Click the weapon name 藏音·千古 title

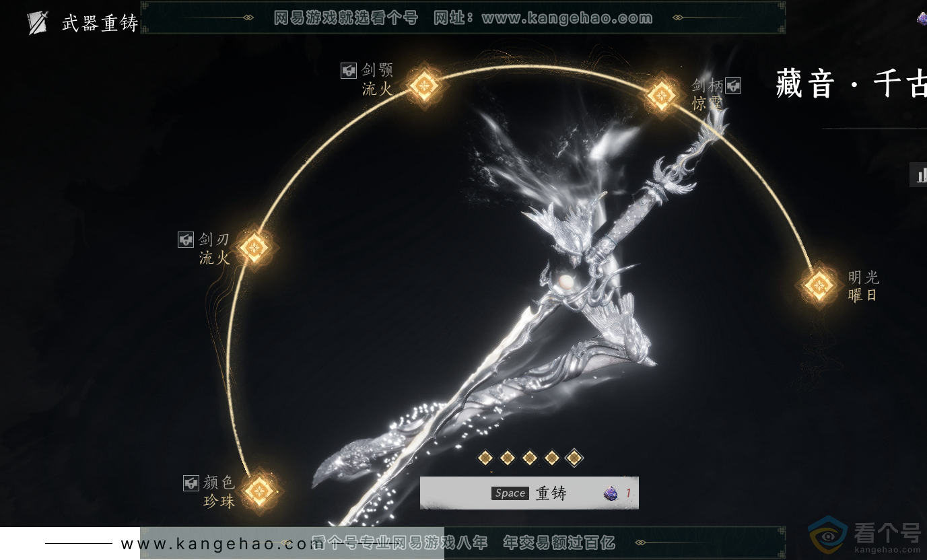pyautogui.click(x=851, y=84)
